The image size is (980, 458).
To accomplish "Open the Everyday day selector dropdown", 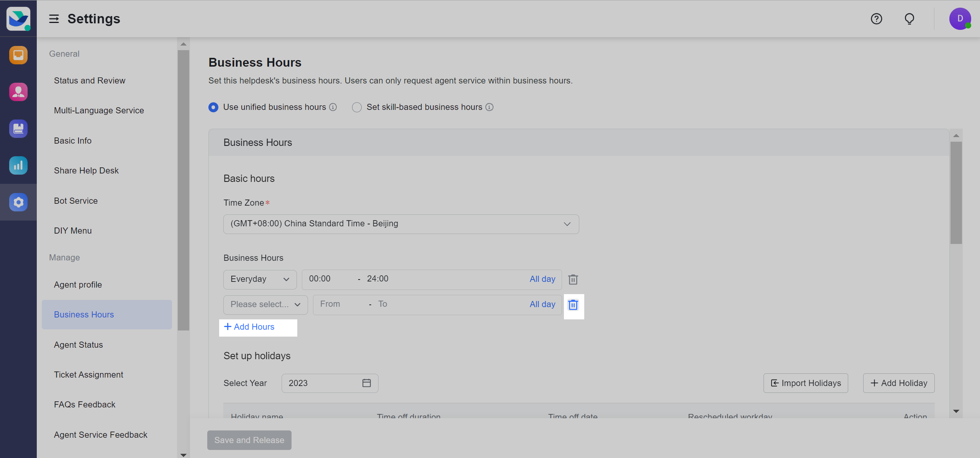I will 260,279.
